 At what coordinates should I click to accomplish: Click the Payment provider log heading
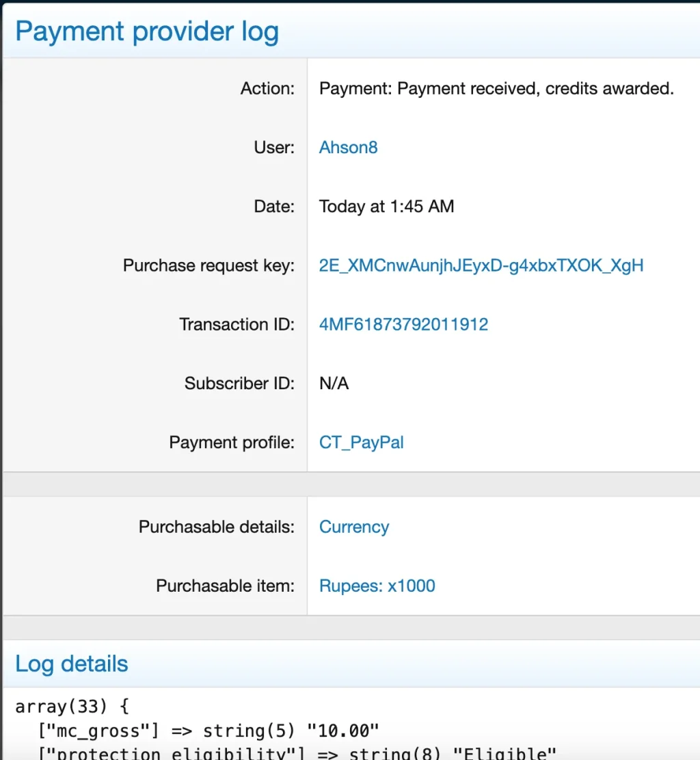[147, 32]
